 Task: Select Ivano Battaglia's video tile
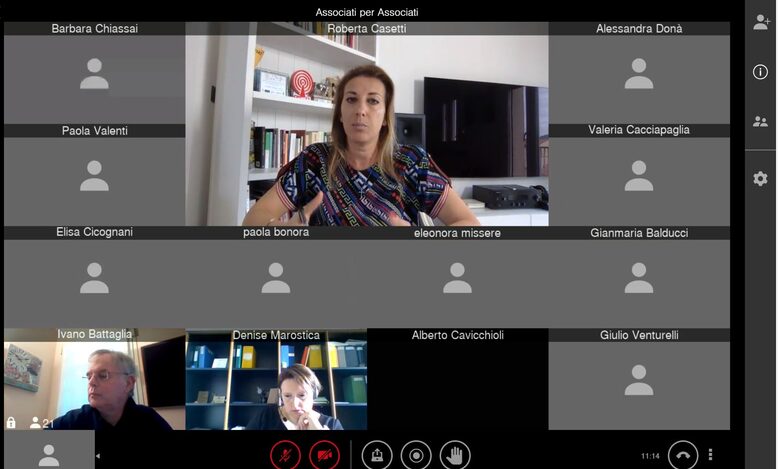tap(95, 379)
